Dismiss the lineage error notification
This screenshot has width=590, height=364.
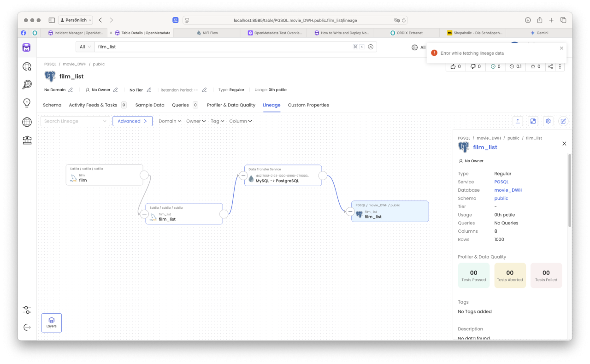(x=561, y=48)
